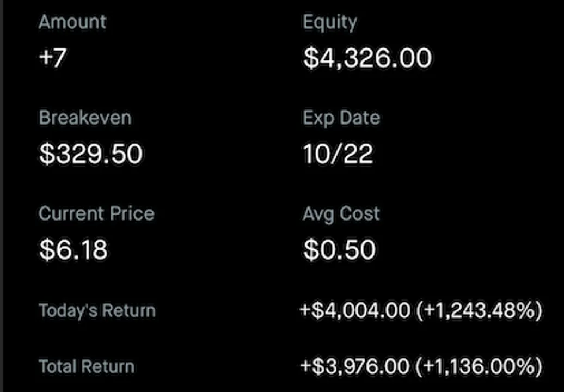Click the Amount label
Viewport: 564px width, 392px height.
72,22
